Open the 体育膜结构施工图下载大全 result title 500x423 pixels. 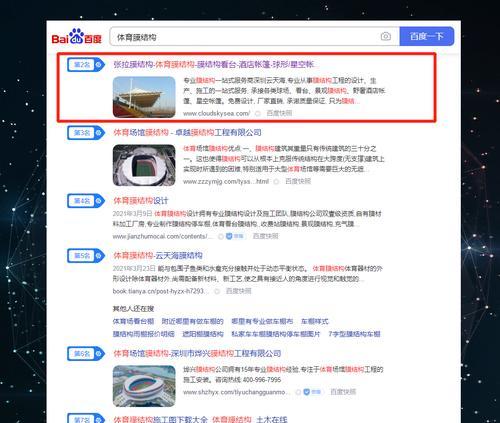point(200,419)
